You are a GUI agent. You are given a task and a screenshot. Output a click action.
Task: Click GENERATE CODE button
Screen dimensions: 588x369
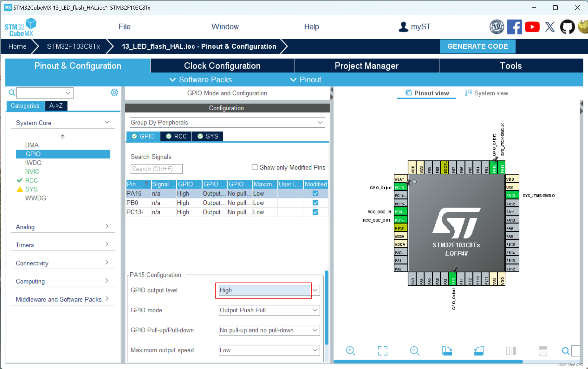[x=478, y=46]
